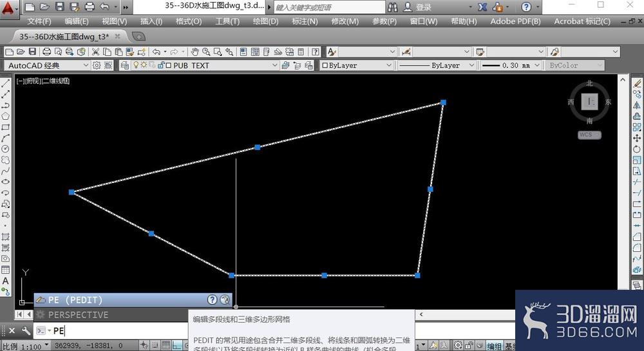Select the Line tool in draw toolbar
The image size is (644, 351).
(5, 83)
